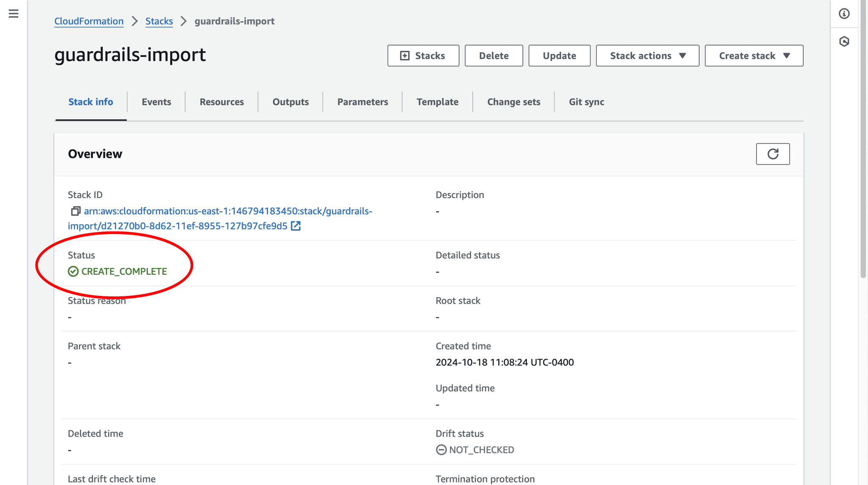
Task: Open the Outputs tab
Action: coord(291,102)
